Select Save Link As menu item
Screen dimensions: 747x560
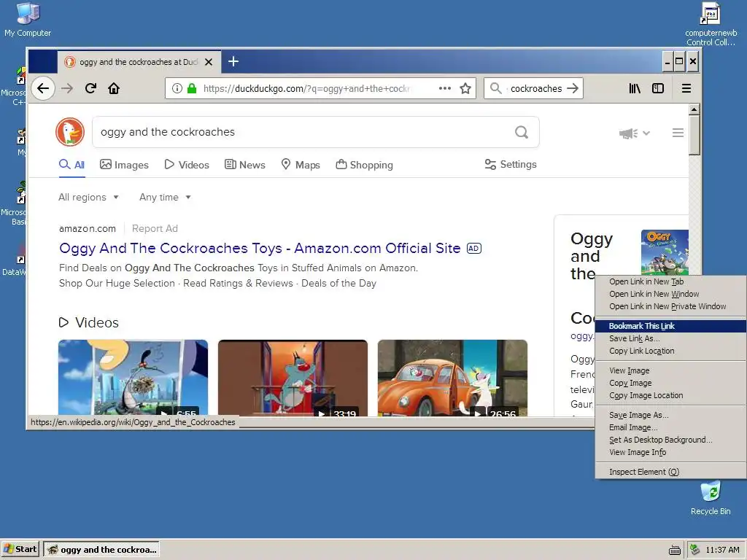670,338
